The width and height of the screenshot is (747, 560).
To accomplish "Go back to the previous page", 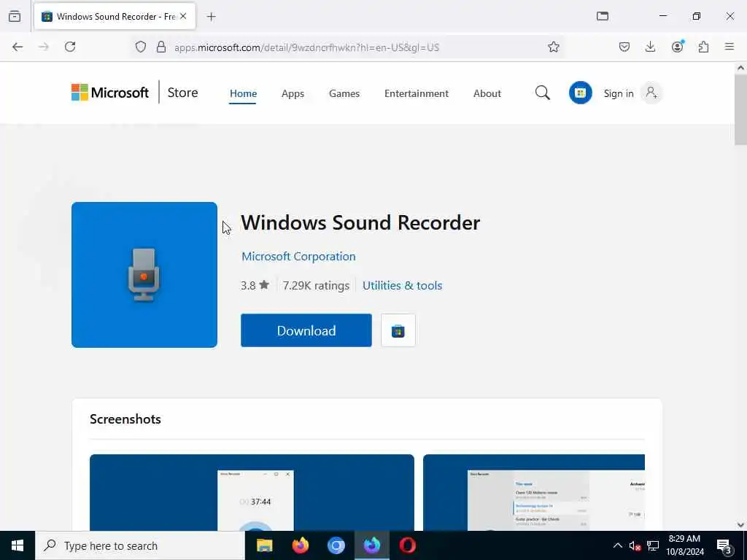I will [x=18, y=47].
